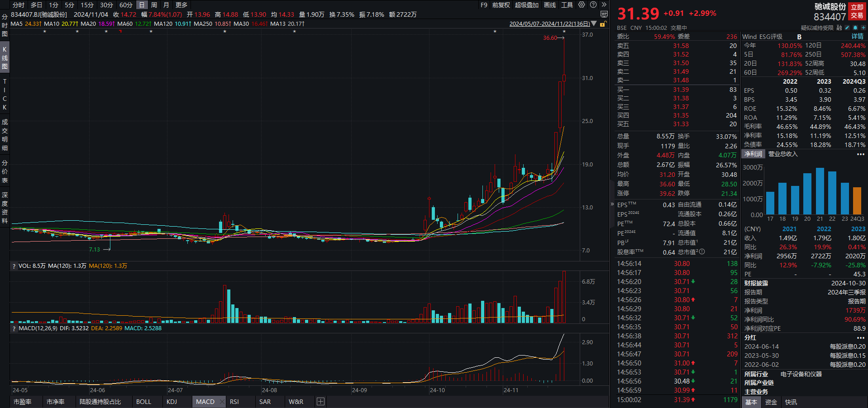The width and height of the screenshot is (868, 408).
Task: Click the WP monitor icon
Action: pos(604,14)
